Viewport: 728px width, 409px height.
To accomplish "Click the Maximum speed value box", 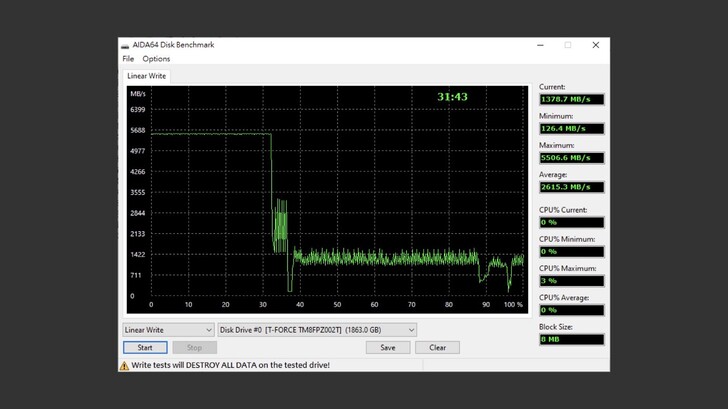I will 571,158.
